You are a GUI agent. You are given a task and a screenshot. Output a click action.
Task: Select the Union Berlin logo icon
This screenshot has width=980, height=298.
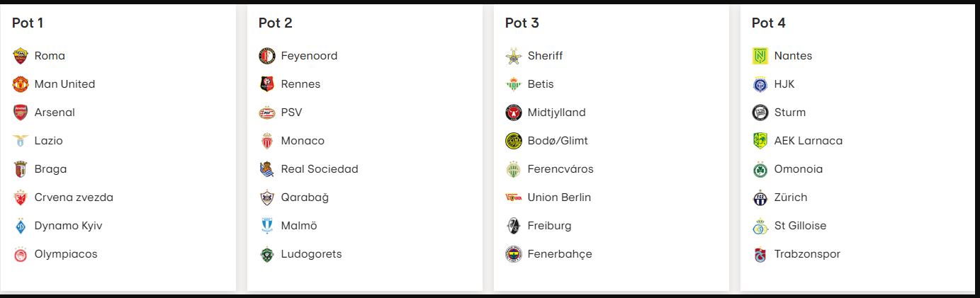514,197
